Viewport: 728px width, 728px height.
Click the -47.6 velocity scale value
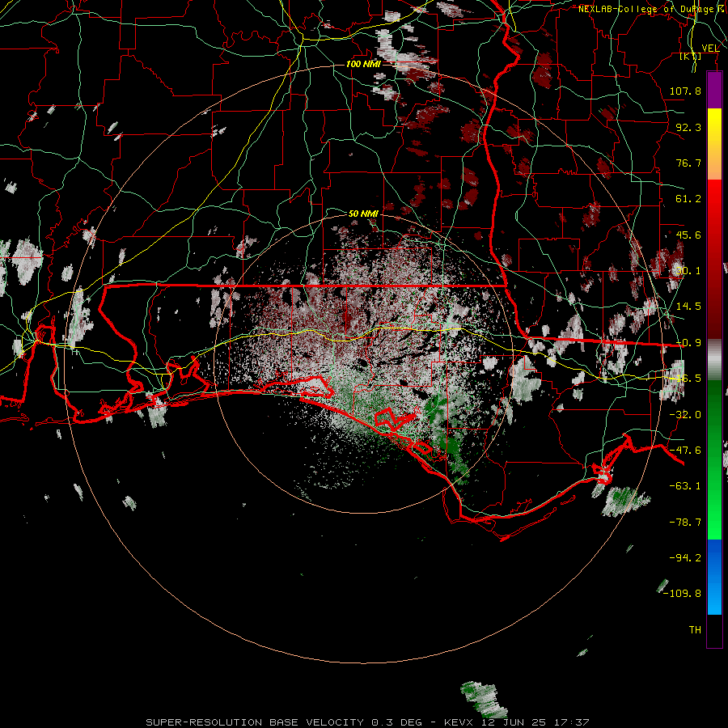point(685,451)
